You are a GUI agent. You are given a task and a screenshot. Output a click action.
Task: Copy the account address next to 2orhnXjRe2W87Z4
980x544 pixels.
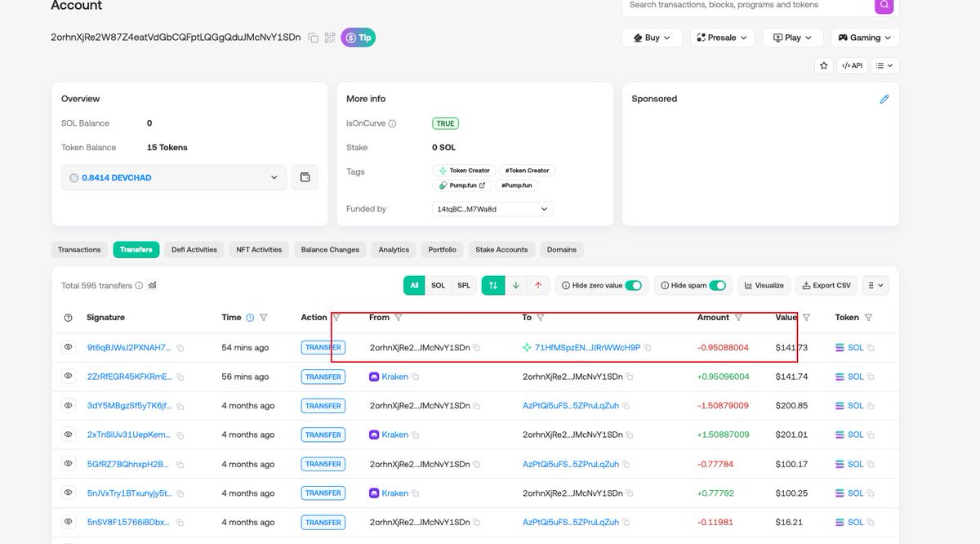point(313,38)
